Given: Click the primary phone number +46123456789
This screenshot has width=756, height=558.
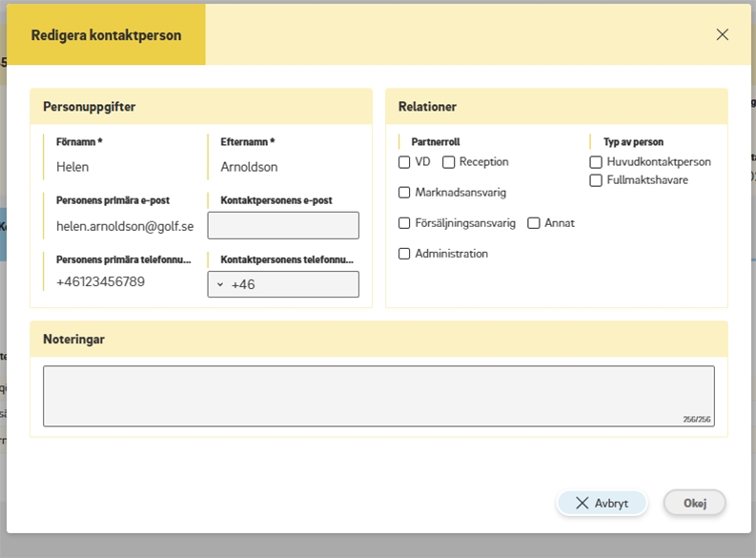Looking at the screenshot, I should 101,282.
